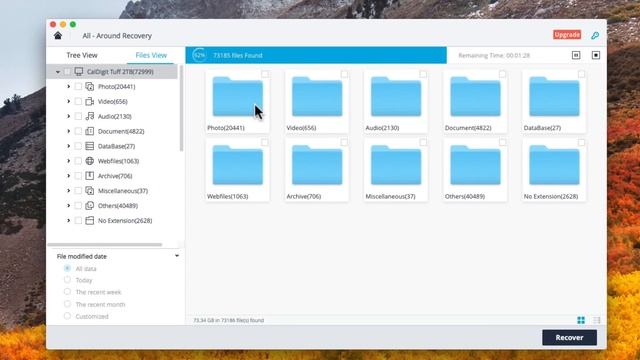Open the key license icon
The image size is (640, 360).
pos(595,36)
